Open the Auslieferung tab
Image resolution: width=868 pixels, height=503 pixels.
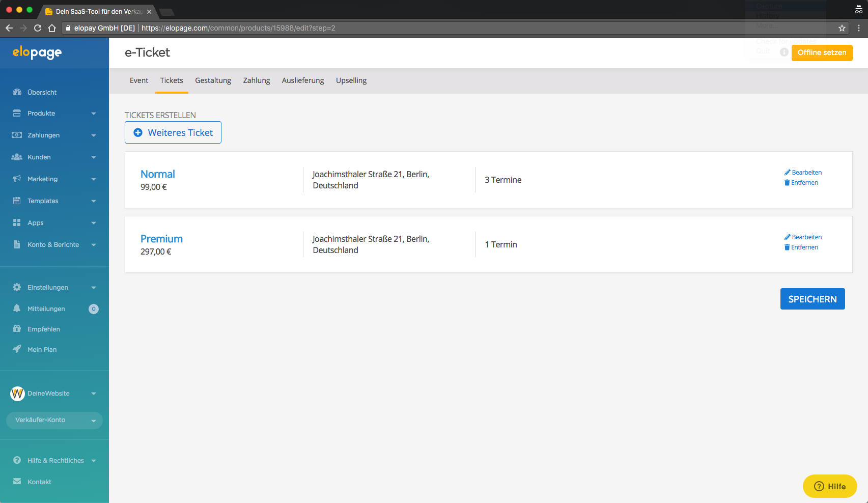click(302, 80)
